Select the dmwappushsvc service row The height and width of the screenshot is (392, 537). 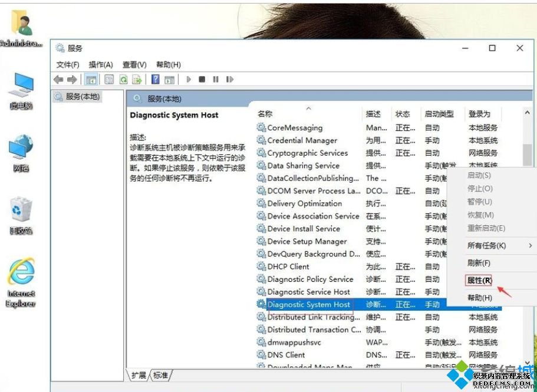378,342
